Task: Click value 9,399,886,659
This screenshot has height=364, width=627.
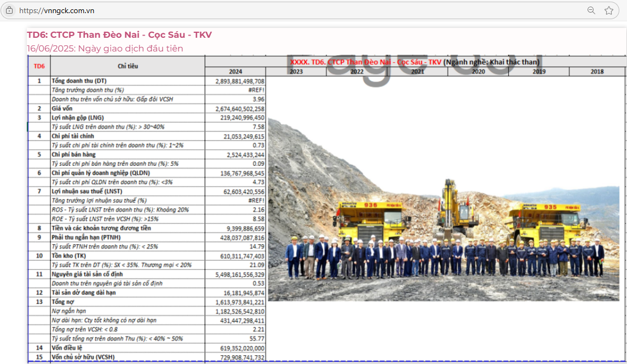Action: click(x=245, y=229)
